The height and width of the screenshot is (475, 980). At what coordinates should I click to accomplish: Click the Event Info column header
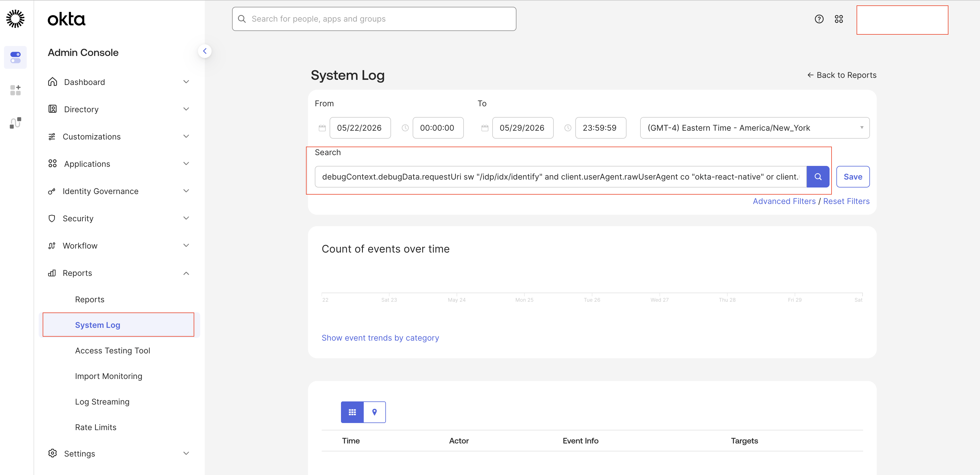[x=580, y=441]
